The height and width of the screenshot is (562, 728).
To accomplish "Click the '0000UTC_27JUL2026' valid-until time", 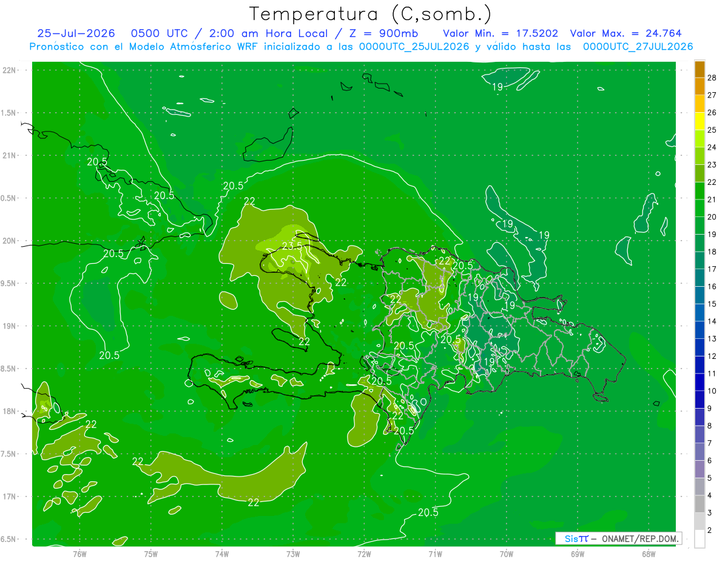I will coord(638,47).
